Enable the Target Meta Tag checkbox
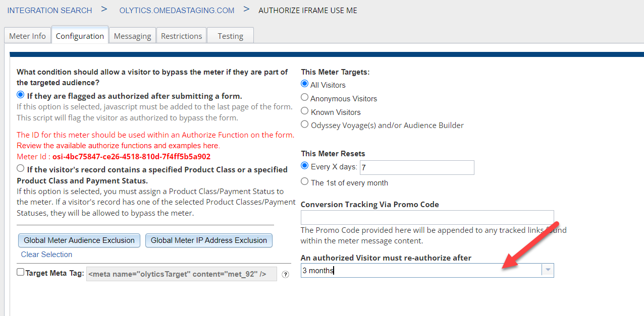Viewport: 644px width, 316px height. click(21, 272)
